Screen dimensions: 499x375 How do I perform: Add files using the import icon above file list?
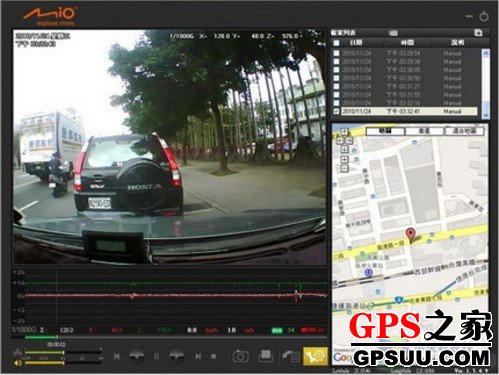(x=478, y=33)
